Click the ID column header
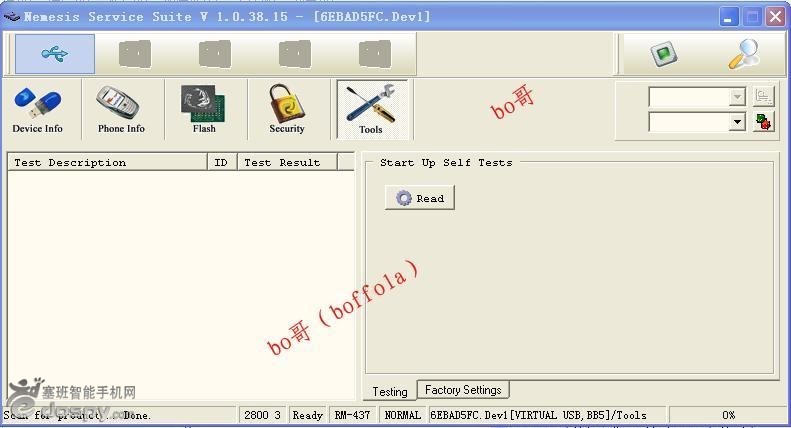This screenshot has height=428, width=791. (x=222, y=163)
